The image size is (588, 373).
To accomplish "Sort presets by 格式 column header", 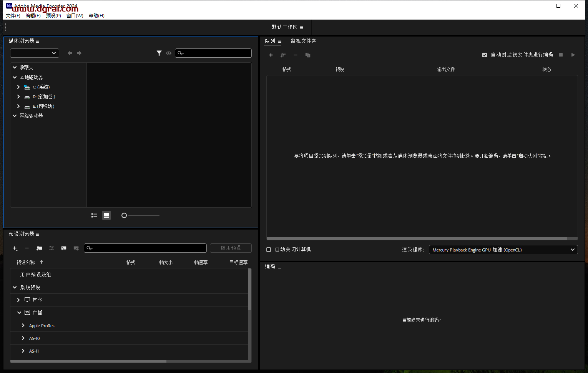I will click(x=131, y=262).
